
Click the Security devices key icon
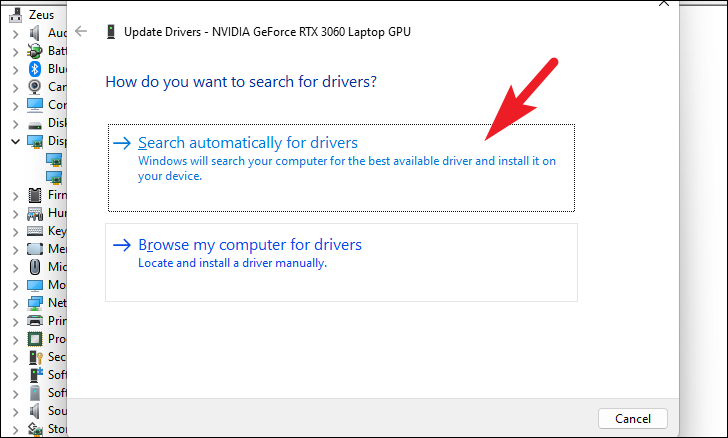36,357
